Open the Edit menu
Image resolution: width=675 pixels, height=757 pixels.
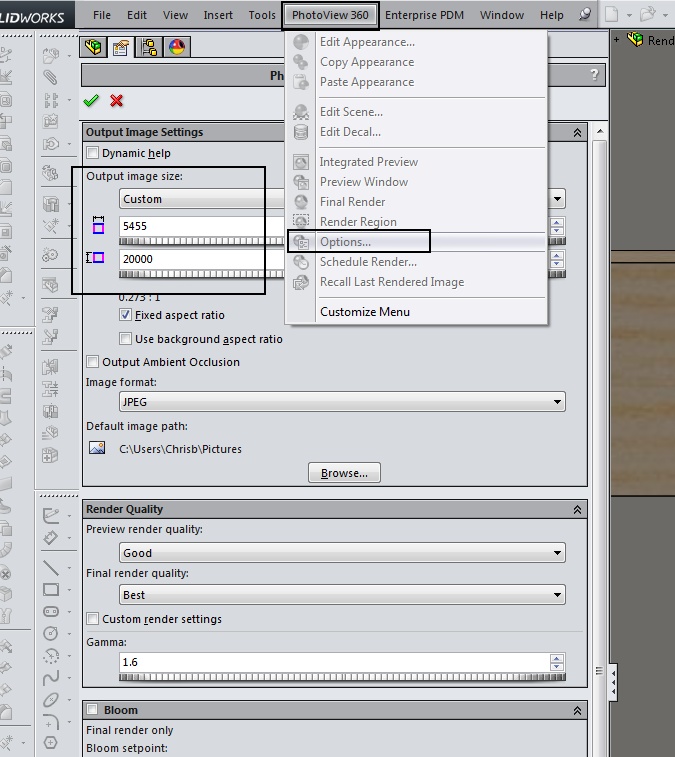coord(137,15)
